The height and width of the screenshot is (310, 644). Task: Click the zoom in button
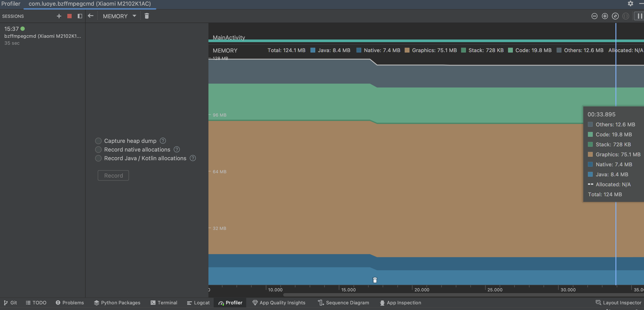604,16
